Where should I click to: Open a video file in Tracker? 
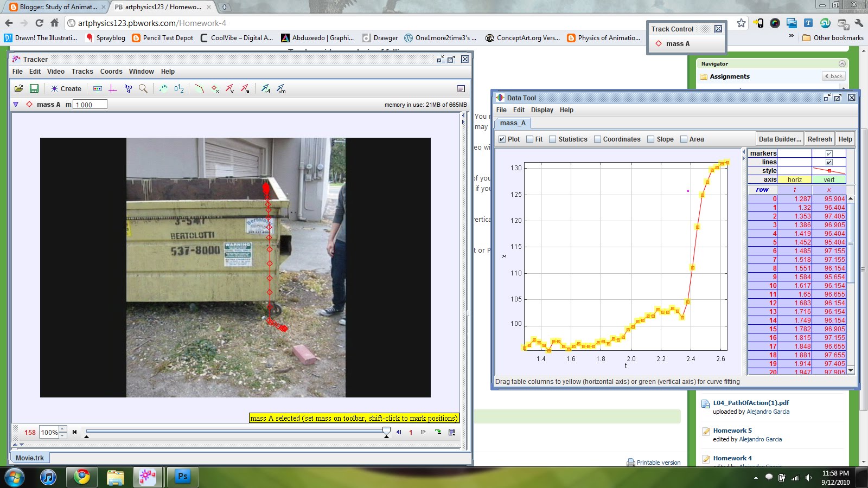(x=18, y=88)
